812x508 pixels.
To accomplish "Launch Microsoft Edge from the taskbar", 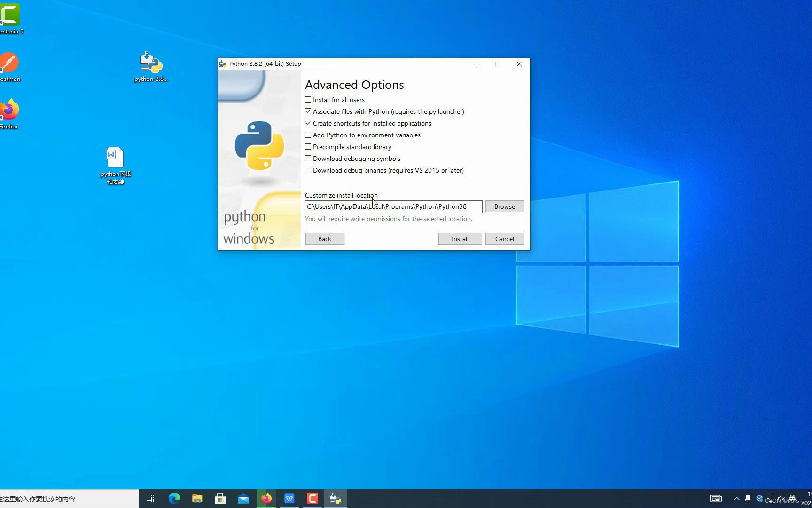I will tap(174, 499).
